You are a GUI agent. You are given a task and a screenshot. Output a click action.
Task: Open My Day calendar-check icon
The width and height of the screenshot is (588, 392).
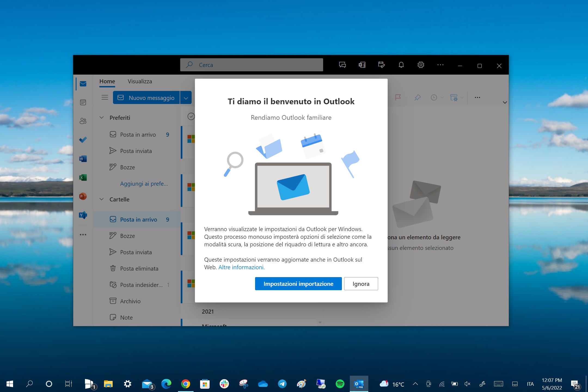click(382, 65)
